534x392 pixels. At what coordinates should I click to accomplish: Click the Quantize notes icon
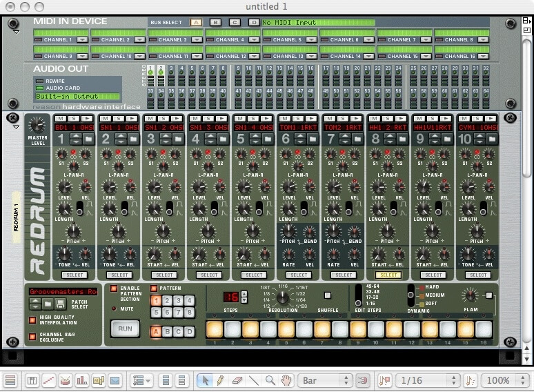click(x=384, y=380)
